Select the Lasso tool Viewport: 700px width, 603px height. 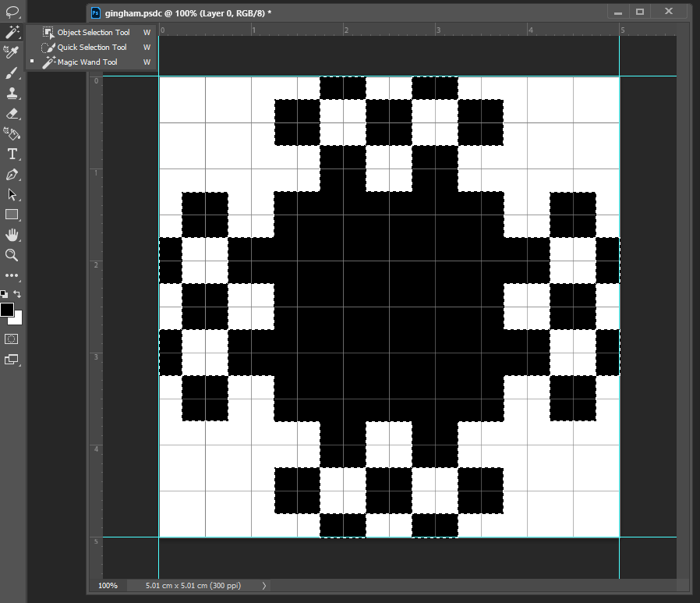12,12
